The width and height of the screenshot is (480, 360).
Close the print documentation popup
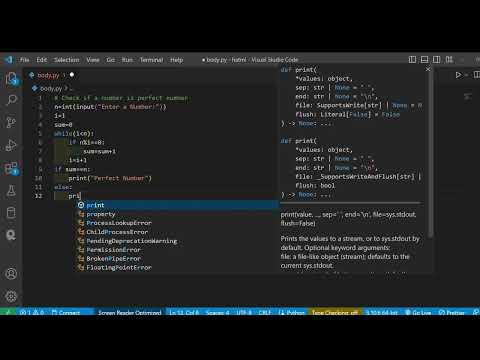pyautogui.click(x=428, y=69)
